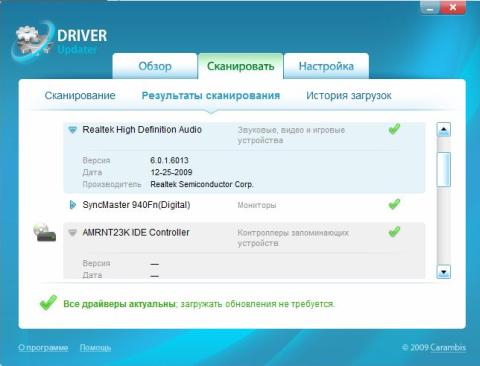Minimize the Driver Updater window
Image resolution: width=480 pixels, height=366 pixels.
pos(430,8)
